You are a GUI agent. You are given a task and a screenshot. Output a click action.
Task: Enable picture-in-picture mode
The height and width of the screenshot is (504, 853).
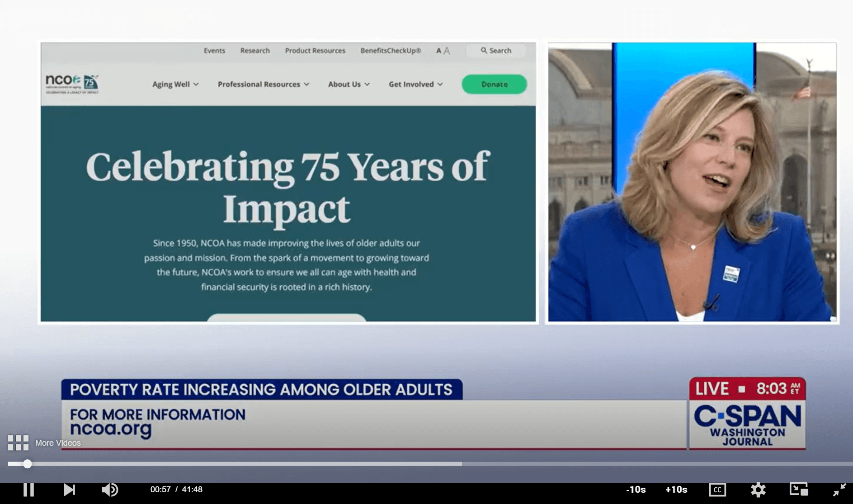pyautogui.click(x=799, y=490)
